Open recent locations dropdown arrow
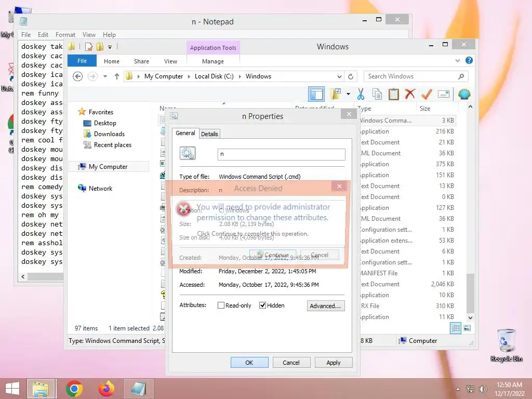 tap(105, 76)
